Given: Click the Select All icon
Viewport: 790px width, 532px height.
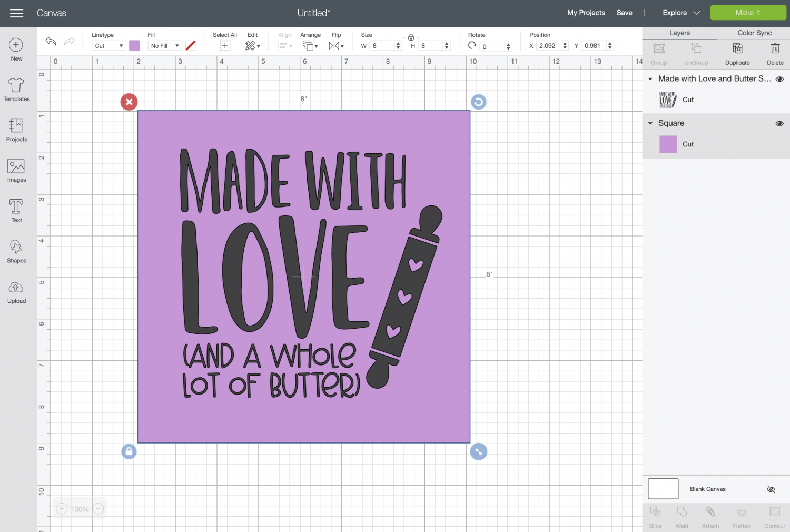Looking at the screenshot, I should pyautogui.click(x=225, y=46).
